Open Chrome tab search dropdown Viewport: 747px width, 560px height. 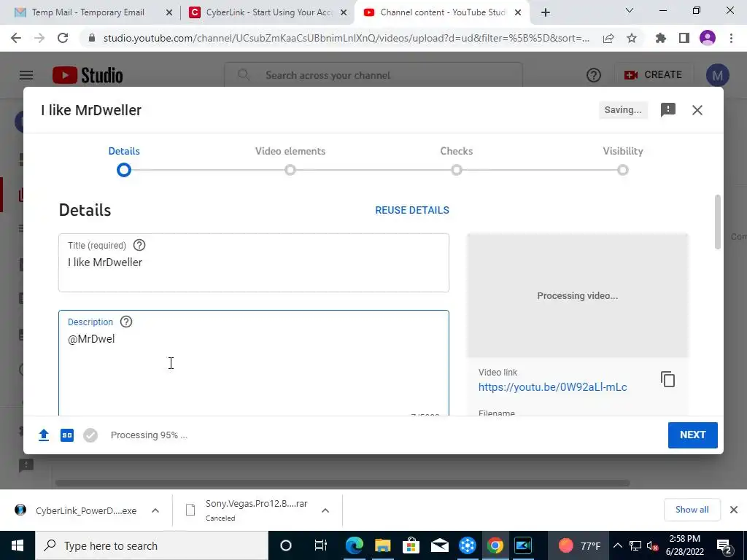coord(630,10)
